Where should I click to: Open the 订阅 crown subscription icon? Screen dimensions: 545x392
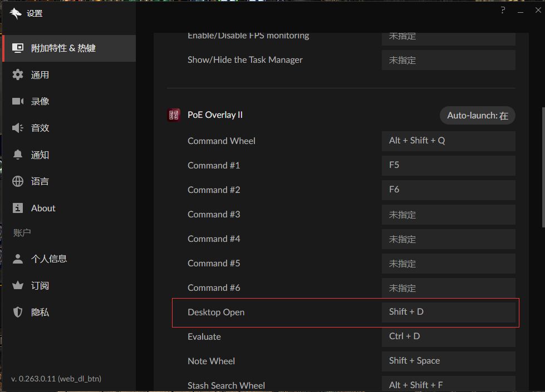click(x=17, y=285)
